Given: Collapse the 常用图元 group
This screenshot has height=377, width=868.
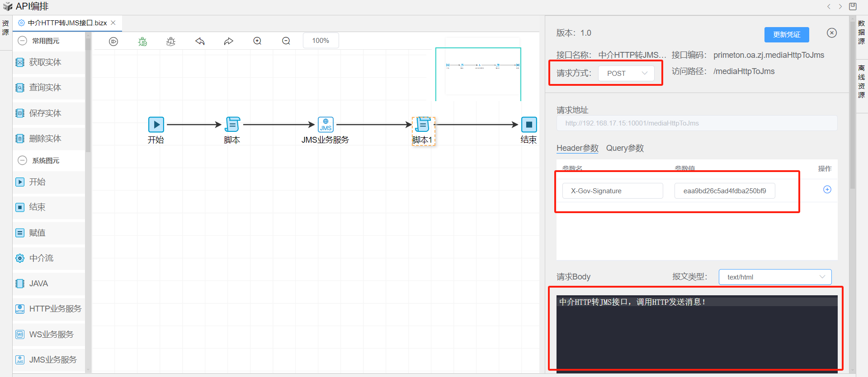Looking at the screenshot, I should click(x=22, y=41).
